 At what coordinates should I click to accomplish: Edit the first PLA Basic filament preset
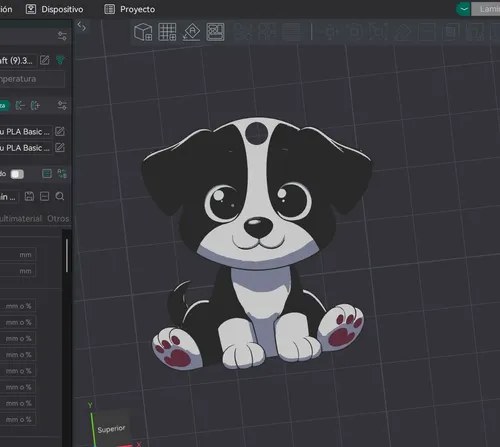pos(60,131)
